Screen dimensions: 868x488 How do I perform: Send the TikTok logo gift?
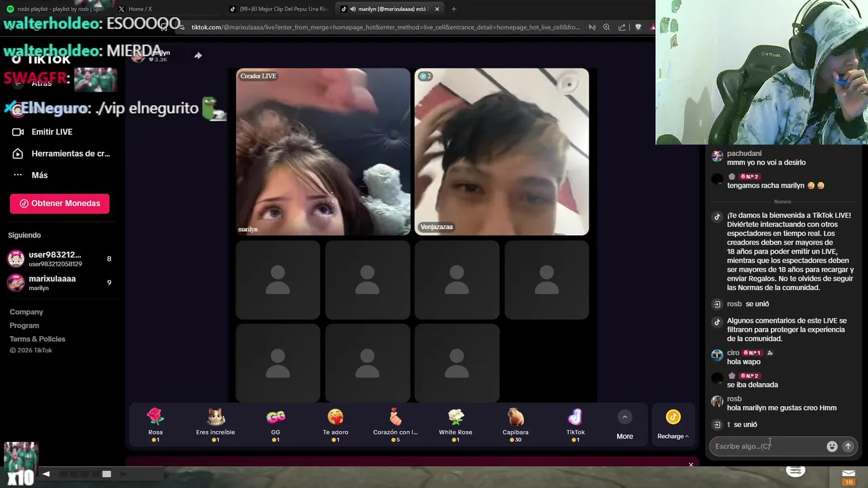click(x=575, y=426)
